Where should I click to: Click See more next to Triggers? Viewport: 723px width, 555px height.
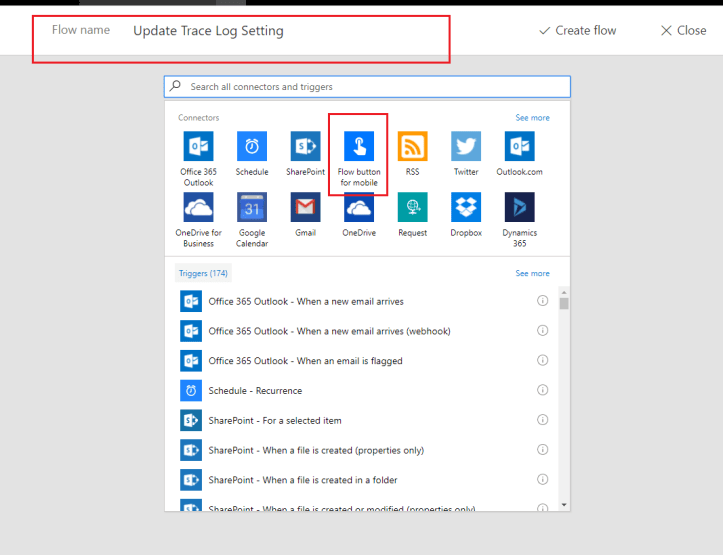pyautogui.click(x=532, y=273)
